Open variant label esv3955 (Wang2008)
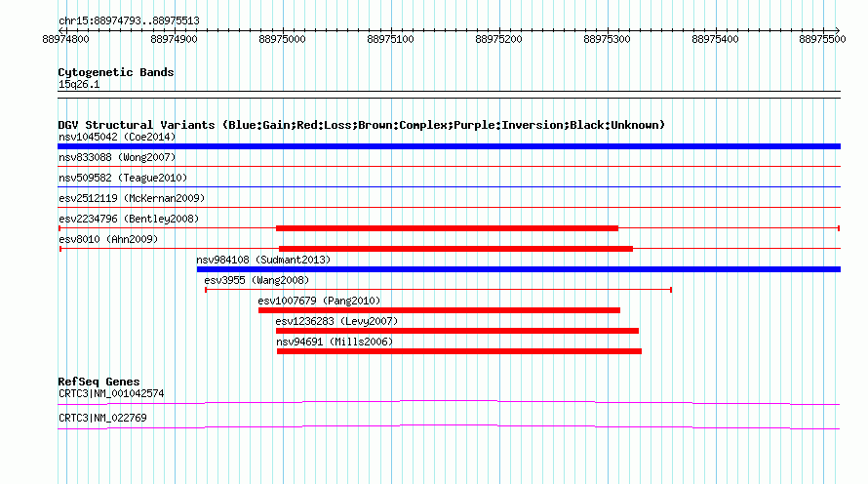Viewport: 868px width, 484px height. 256,280
